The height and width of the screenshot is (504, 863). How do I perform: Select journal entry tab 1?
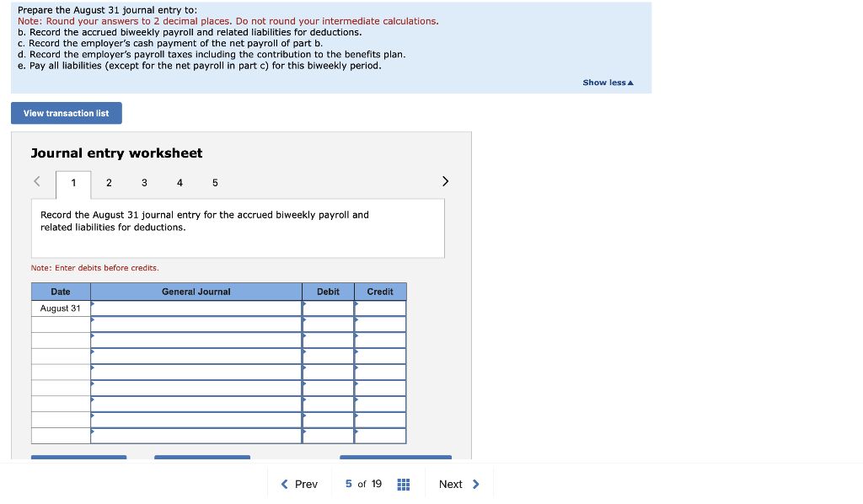coord(73,184)
